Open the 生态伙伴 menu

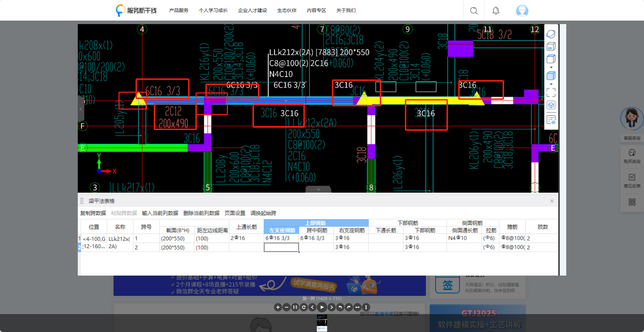point(287,11)
